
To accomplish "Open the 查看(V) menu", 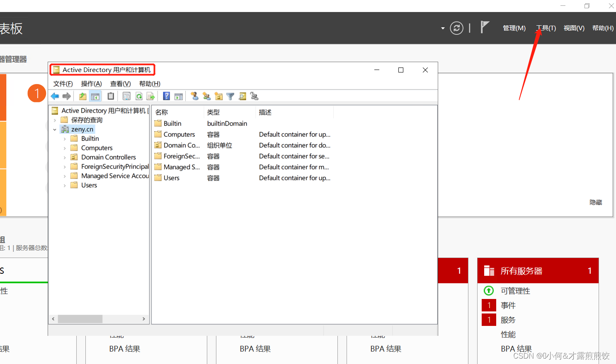I will pyautogui.click(x=121, y=84).
